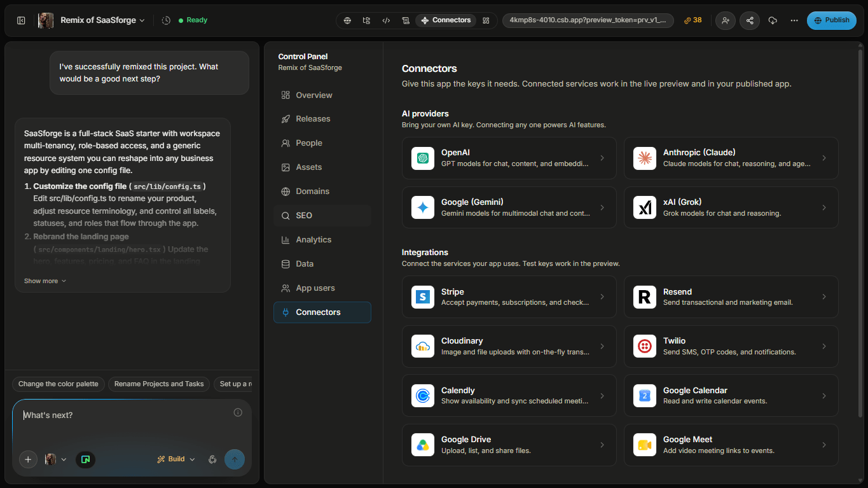868x488 pixels.
Task: Click the Publish button
Action: [x=832, y=20]
